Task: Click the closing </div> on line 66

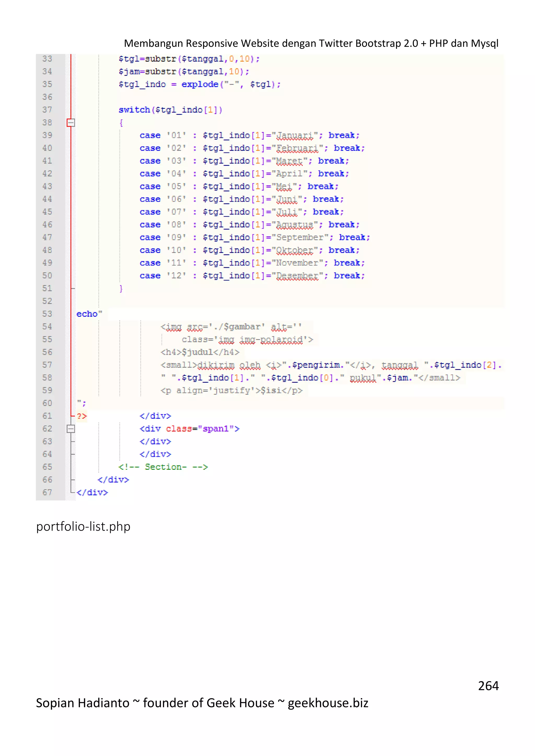Action: [x=113, y=480]
